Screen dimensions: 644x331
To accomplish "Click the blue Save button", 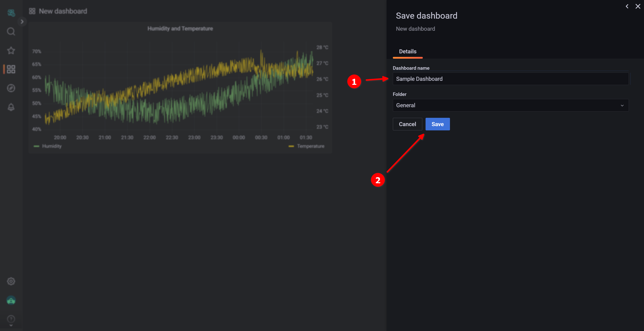I will pos(438,124).
